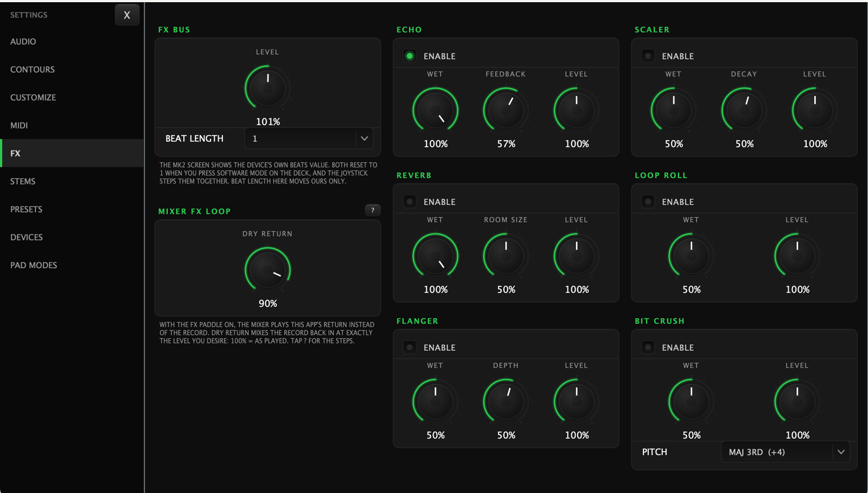Click the Scaler Level knob
Screen dimensions: 868x493
[814, 110]
